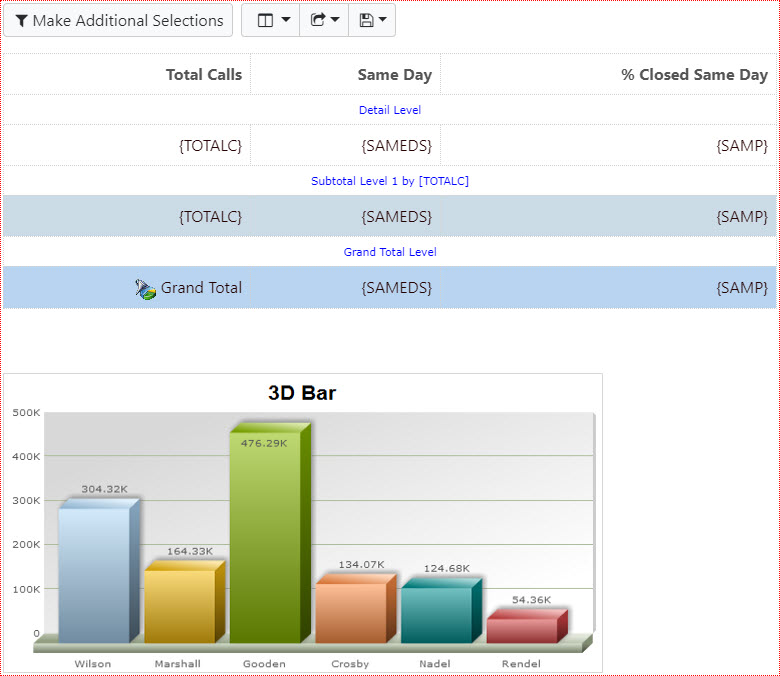
Task: Click the 3D Bar chart title
Action: tap(302, 393)
